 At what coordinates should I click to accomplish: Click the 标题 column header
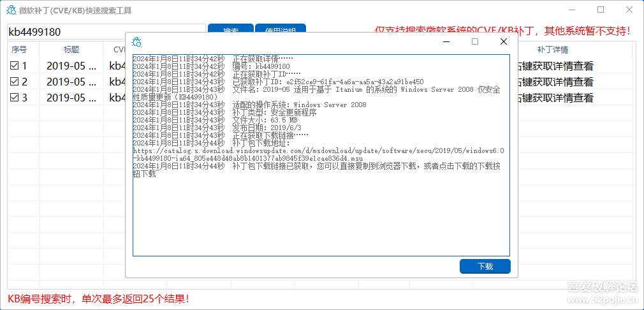pos(71,50)
